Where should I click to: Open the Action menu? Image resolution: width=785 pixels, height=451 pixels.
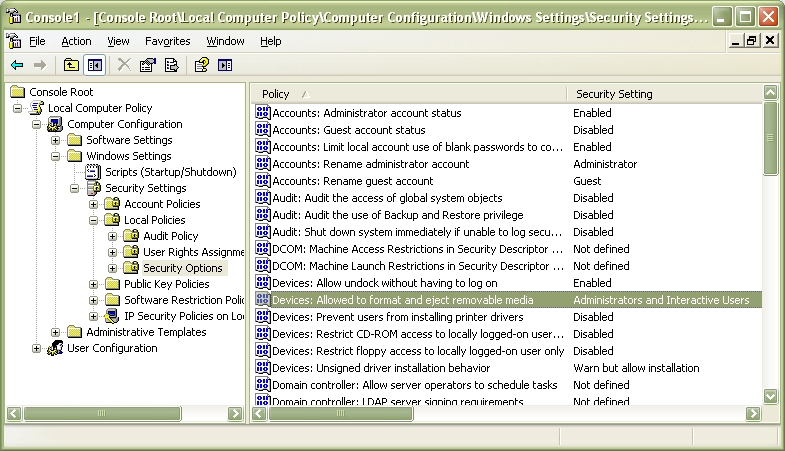[76, 41]
